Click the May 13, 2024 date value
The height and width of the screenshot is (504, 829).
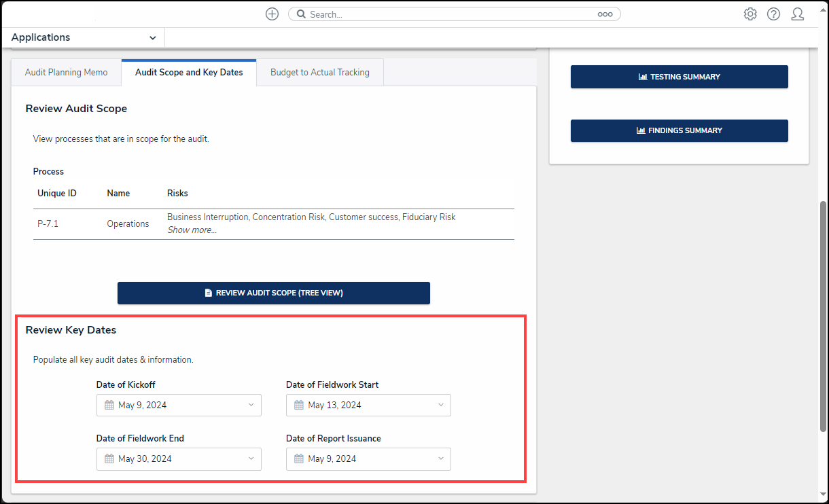click(334, 405)
